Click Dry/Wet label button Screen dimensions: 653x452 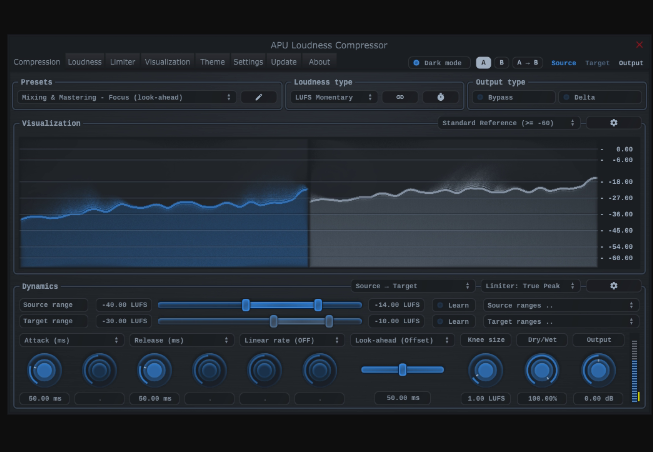point(542,340)
